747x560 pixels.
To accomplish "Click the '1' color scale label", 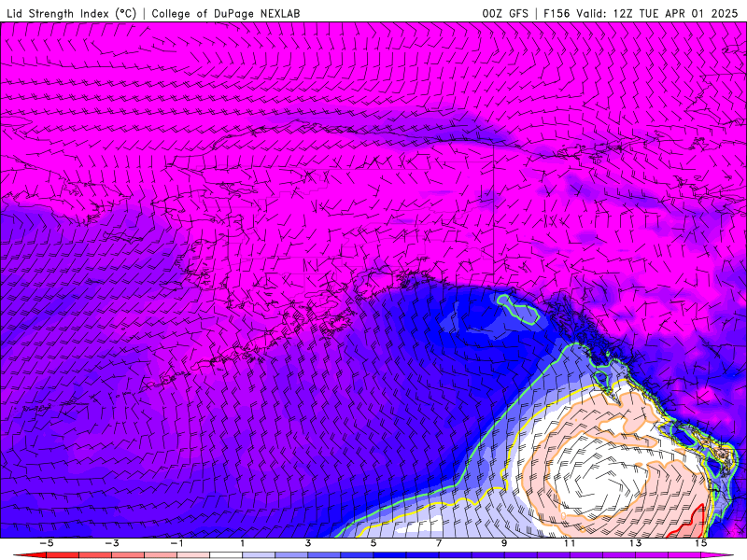I will [243, 543].
